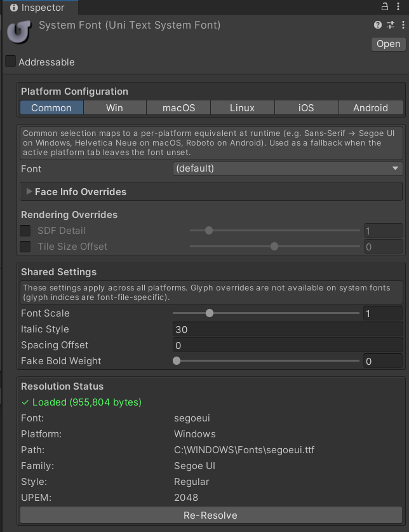Click the Font Scale label
The height and width of the screenshot is (532, 409).
pyautogui.click(x=45, y=313)
